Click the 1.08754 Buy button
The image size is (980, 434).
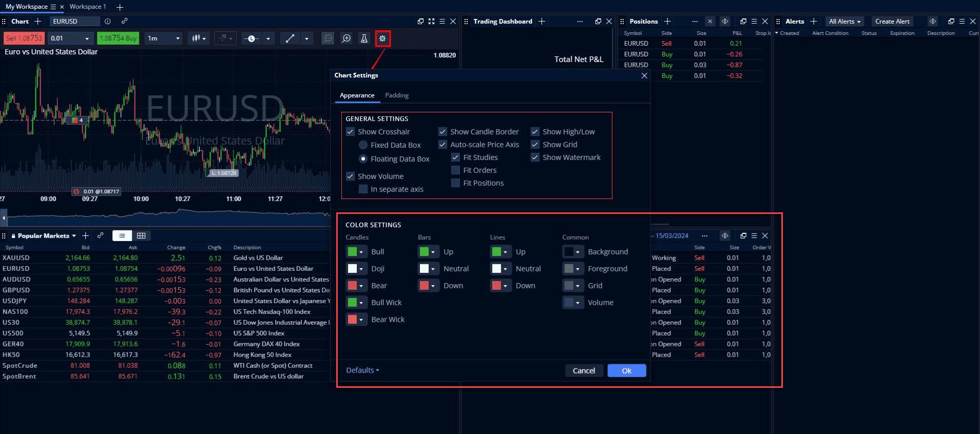[x=118, y=38]
